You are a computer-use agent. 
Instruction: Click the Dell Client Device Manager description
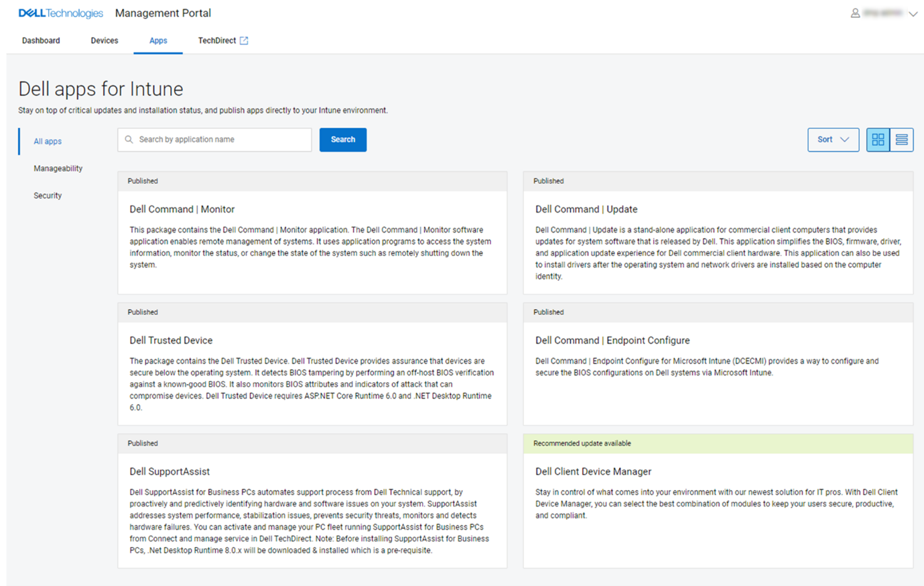[716, 504]
